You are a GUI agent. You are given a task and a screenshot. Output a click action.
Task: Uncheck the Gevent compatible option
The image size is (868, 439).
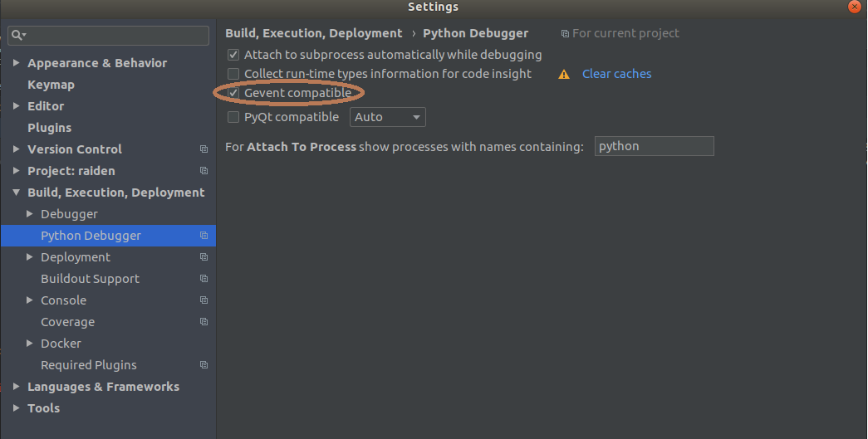pyautogui.click(x=233, y=93)
